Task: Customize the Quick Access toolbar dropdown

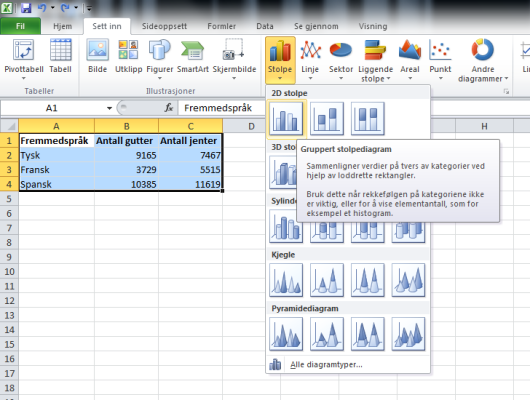Action: [x=89, y=8]
